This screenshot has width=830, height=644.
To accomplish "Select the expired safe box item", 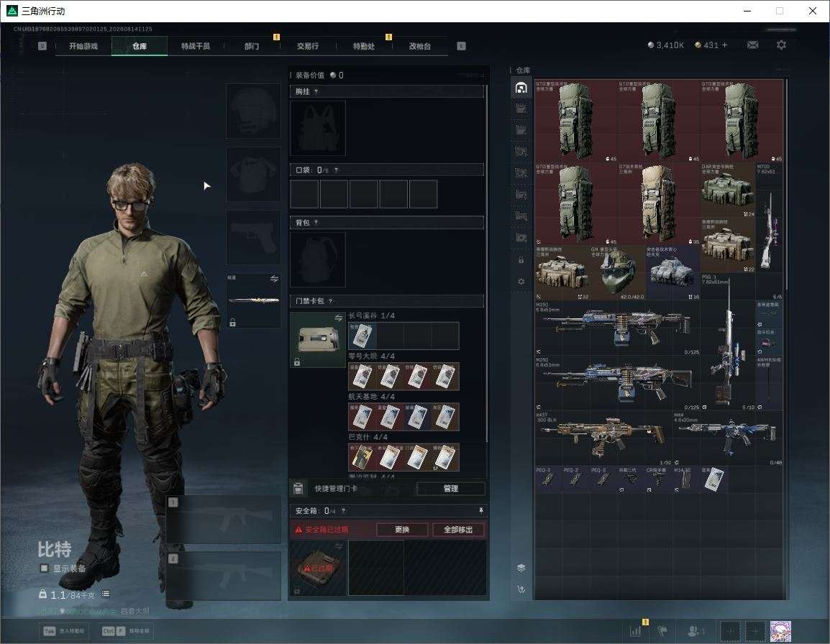I will pos(318,567).
